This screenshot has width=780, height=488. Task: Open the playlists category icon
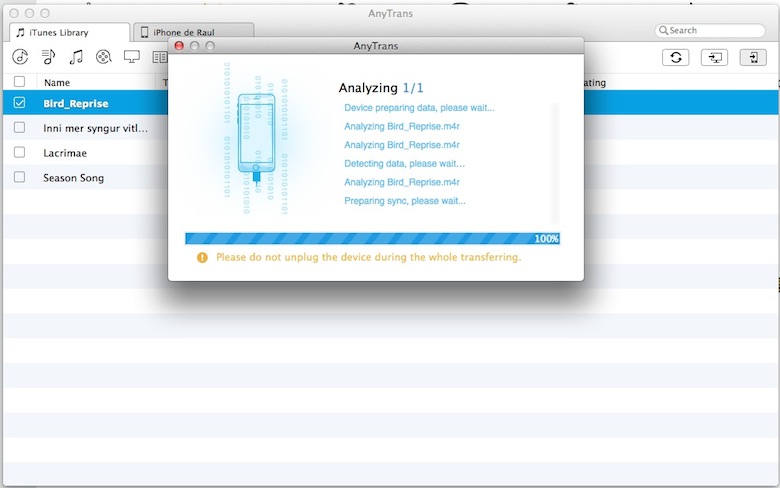[48, 57]
